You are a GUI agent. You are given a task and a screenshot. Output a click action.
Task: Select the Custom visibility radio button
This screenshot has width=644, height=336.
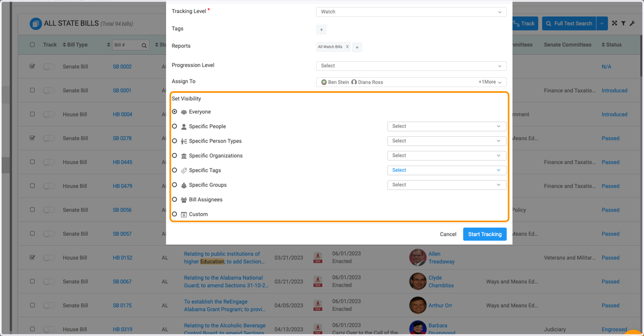(174, 214)
